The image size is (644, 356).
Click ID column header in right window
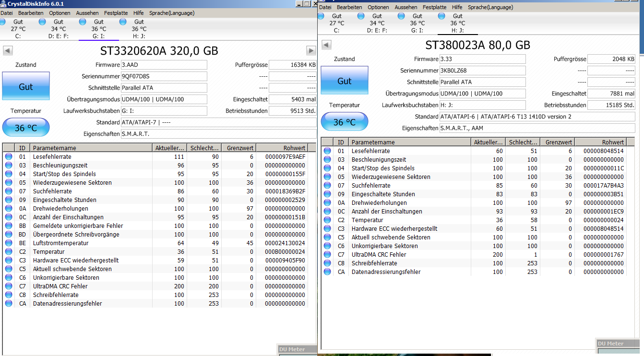(x=341, y=142)
